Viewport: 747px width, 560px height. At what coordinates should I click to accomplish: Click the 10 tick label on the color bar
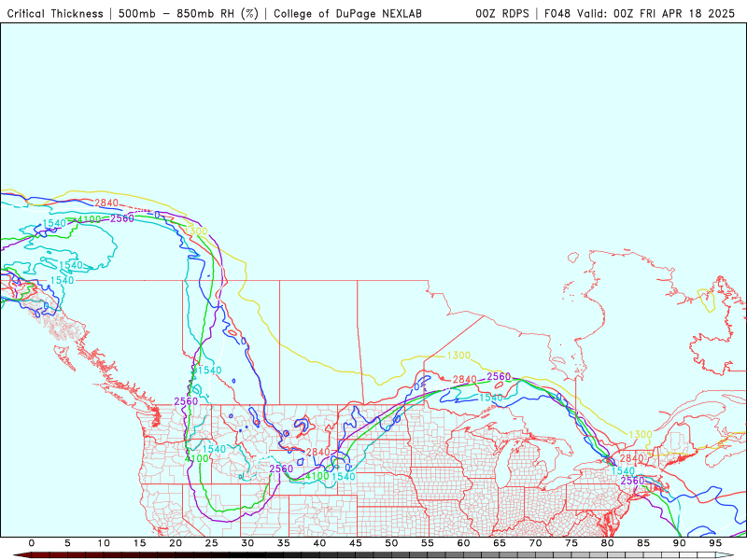(104, 543)
